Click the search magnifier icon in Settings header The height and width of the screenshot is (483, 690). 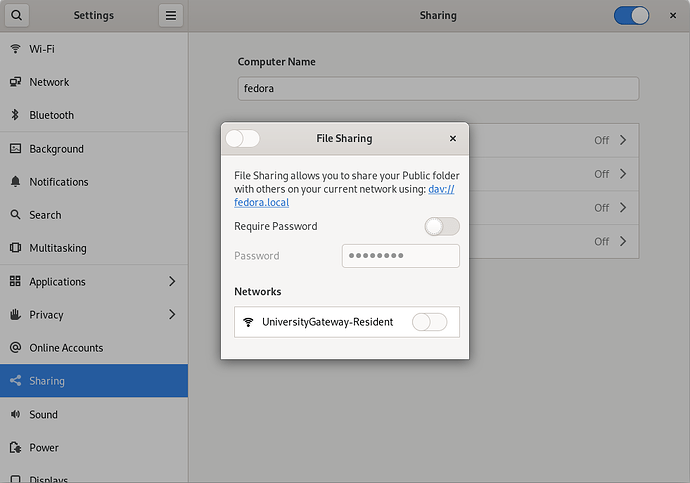pos(17,15)
